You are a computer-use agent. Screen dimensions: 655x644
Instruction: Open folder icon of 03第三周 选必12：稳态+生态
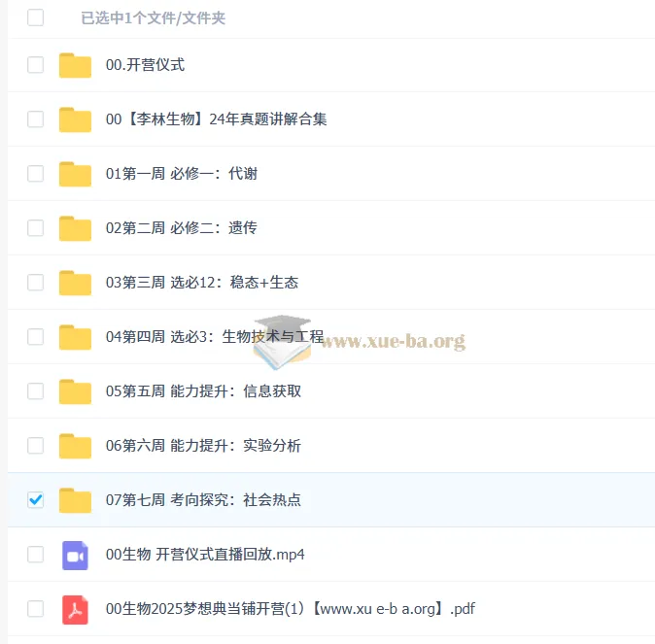tap(75, 284)
